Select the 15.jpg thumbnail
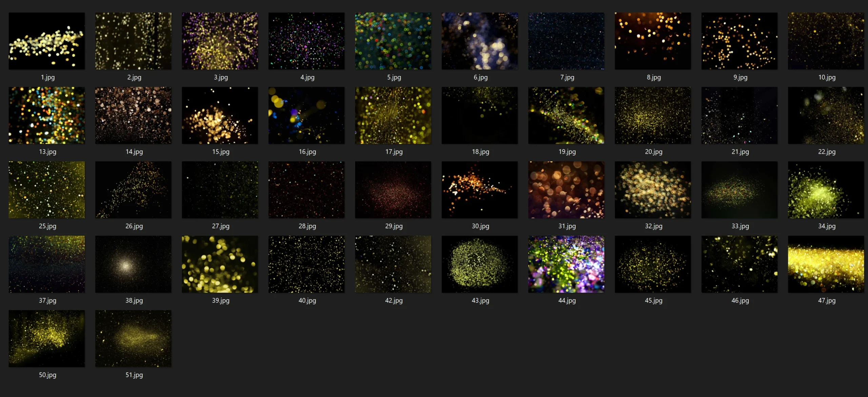 click(220, 115)
